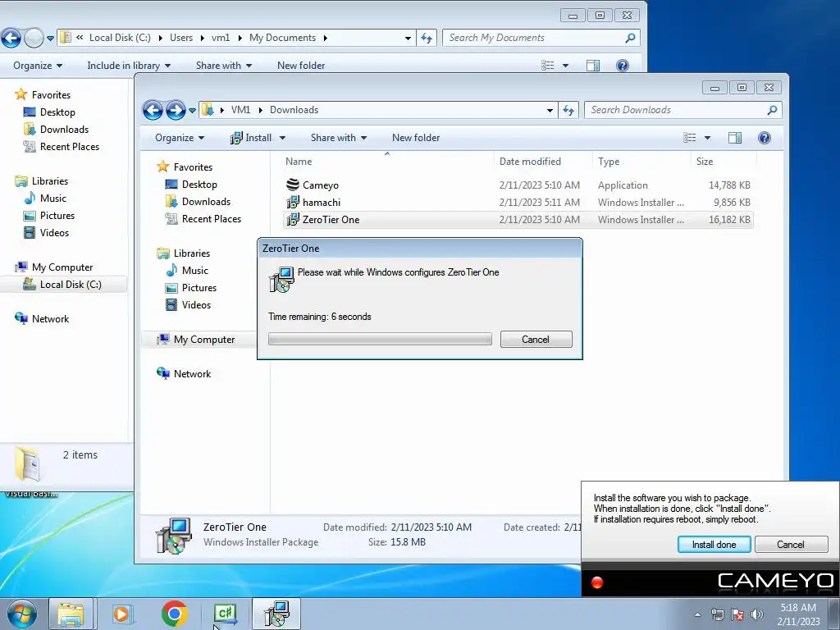This screenshot has width=840, height=630.
Task: Click the Install done button in Cameyo
Action: (714, 545)
